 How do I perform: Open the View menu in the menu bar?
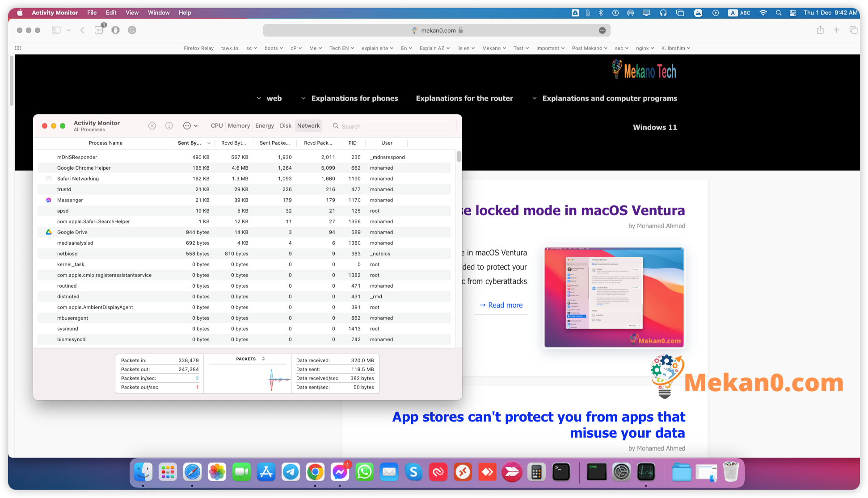(x=132, y=13)
